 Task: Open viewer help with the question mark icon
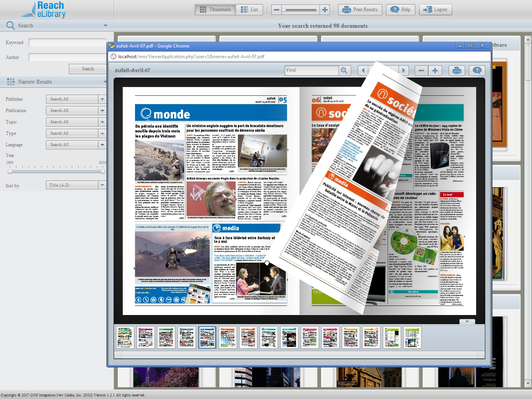click(477, 70)
